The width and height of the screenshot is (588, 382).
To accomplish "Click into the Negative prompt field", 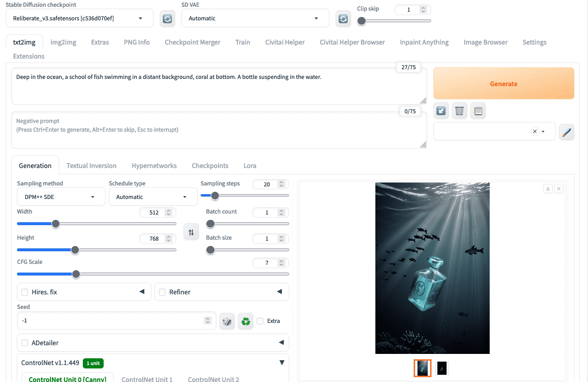I will [219, 130].
